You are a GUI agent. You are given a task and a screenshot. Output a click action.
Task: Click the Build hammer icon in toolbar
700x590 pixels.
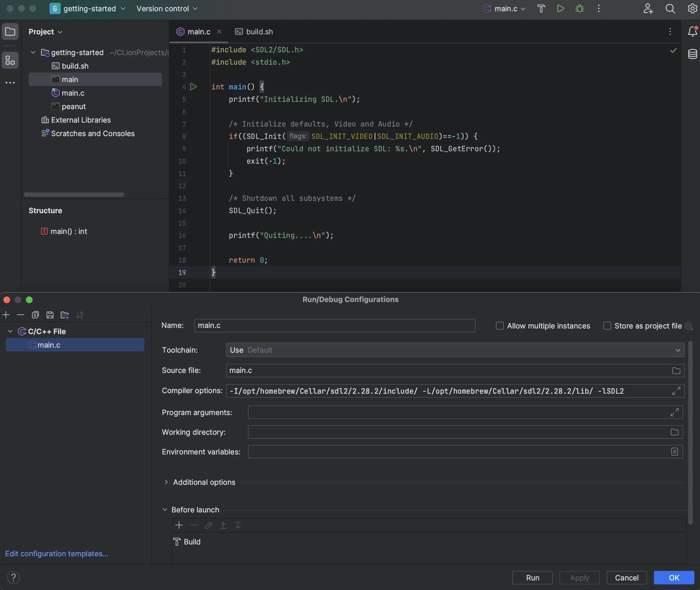541,9
